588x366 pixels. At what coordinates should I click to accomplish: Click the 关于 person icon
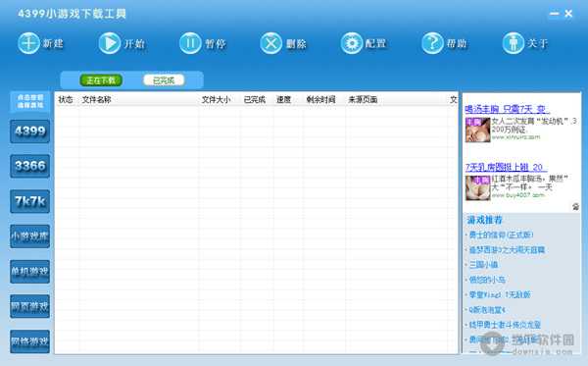pyautogui.click(x=514, y=43)
